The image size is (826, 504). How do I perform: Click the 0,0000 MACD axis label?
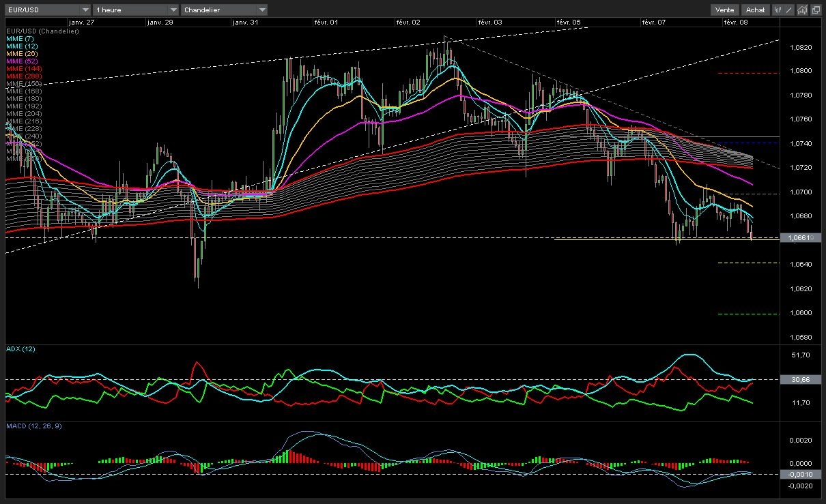[799, 464]
